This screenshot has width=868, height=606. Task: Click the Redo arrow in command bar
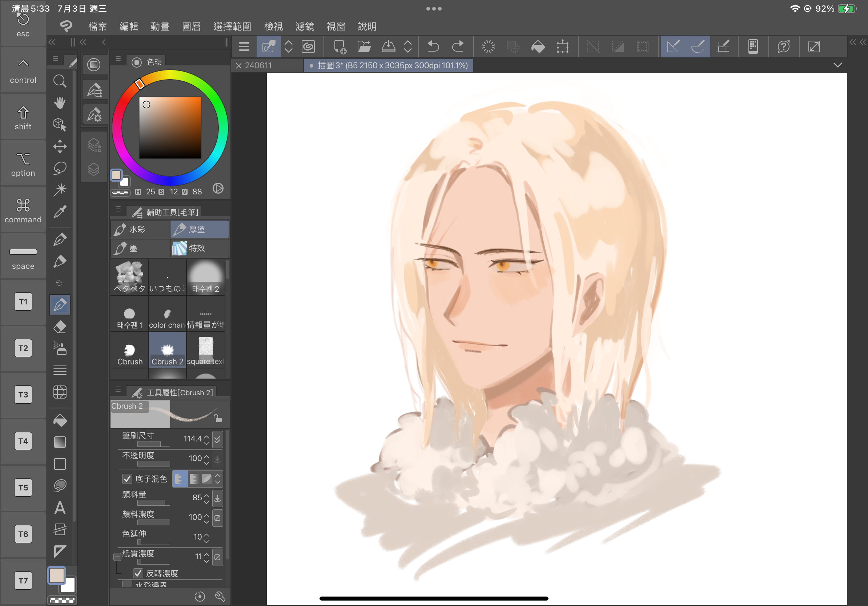click(458, 47)
